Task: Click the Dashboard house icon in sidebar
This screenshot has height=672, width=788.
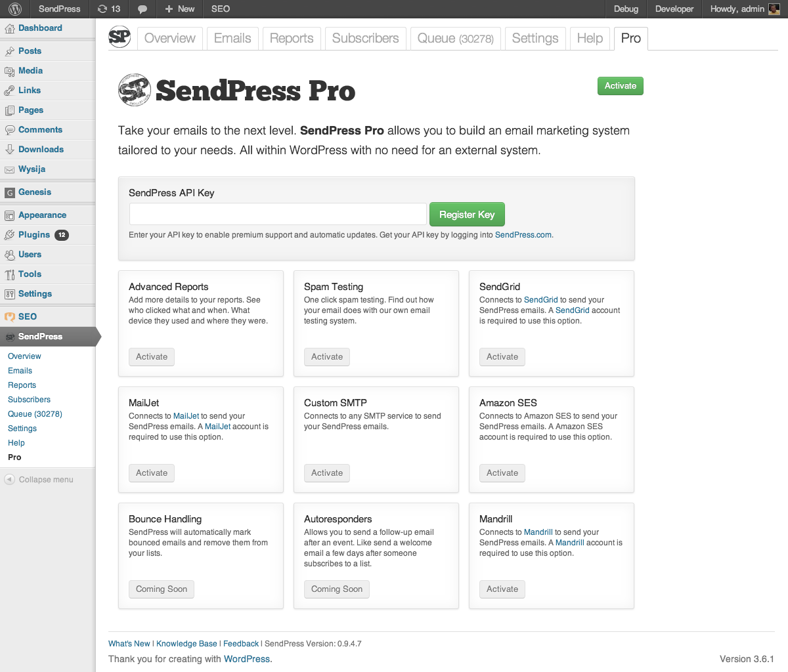Action: (10, 29)
